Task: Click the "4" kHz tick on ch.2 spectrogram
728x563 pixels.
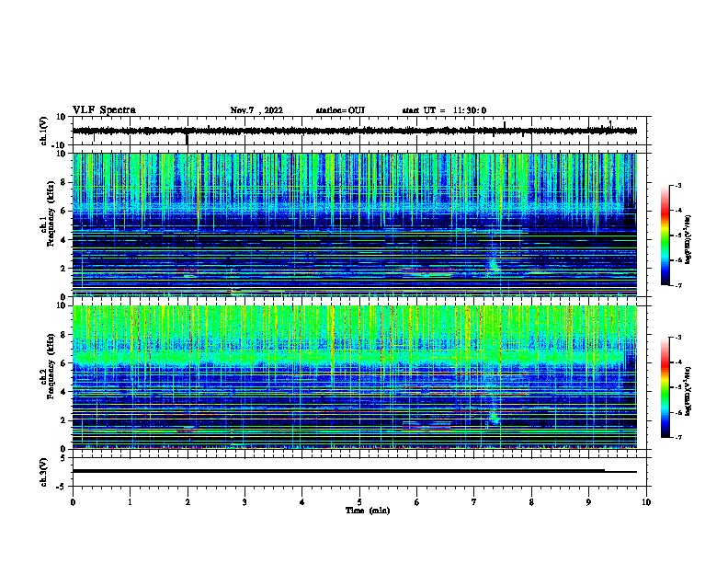Action: point(63,392)
